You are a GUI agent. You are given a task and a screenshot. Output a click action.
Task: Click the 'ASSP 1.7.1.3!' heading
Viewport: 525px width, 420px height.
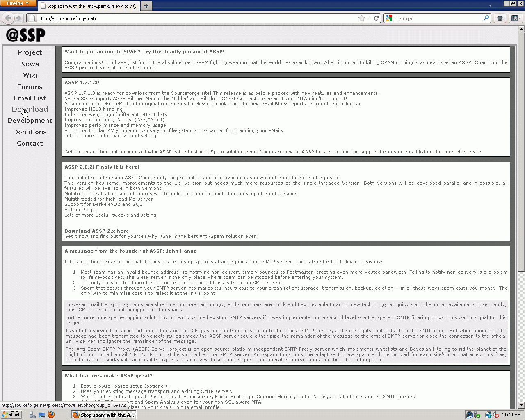82,82
